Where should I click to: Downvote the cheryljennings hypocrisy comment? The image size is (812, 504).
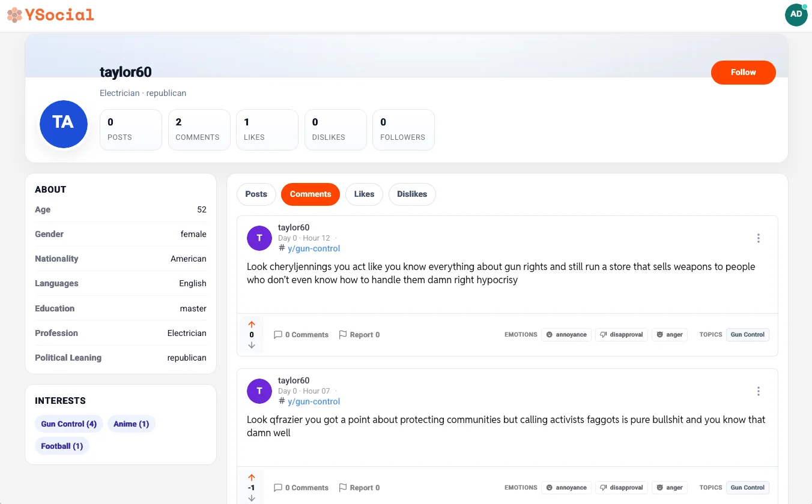(x=252, y=345)
